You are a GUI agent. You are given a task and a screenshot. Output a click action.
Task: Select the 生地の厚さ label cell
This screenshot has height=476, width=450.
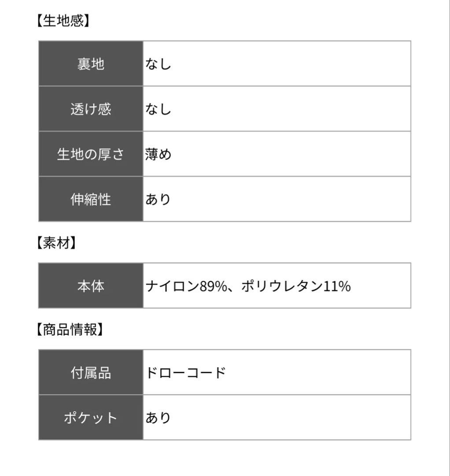point(91,154)
